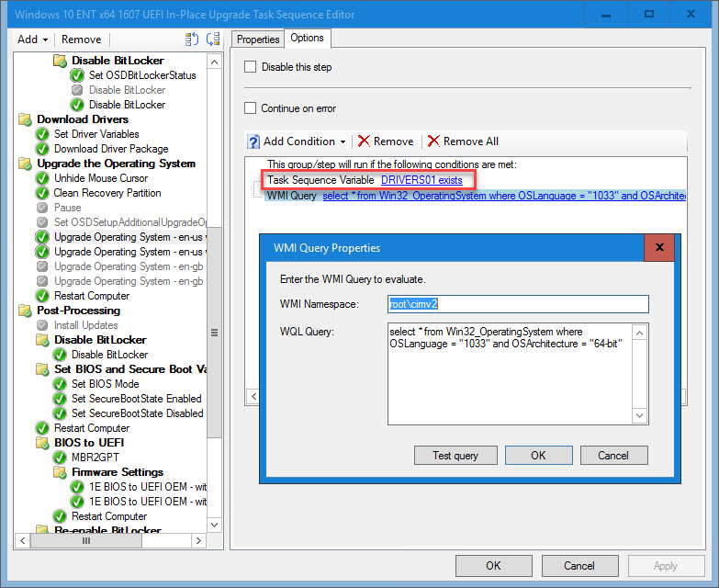Image resolution: width=719 pixels, height=588 pixels.
Task: Click the greyed-out Install Updates step icon
Action: click(42, 325)
